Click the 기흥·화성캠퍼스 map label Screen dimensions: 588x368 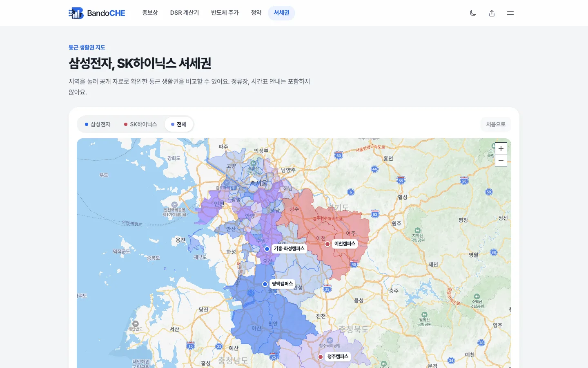pos(289,249)
